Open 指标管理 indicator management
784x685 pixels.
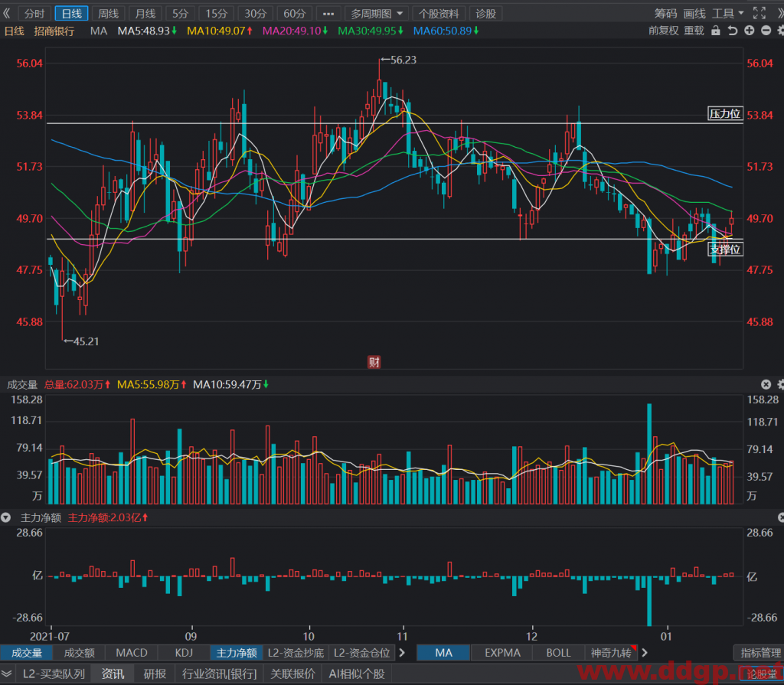coord(760,653)
